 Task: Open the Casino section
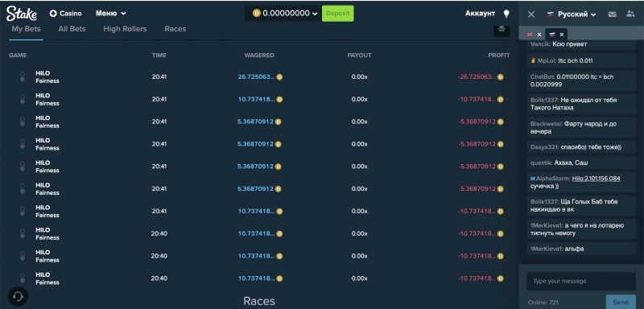pos(66,14)
